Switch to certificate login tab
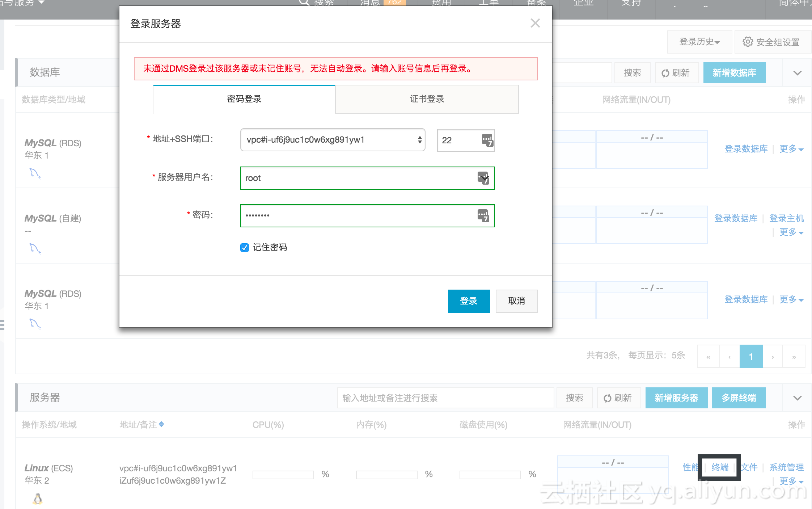This screenshot has height=509, width=812. tap(427, 99)
